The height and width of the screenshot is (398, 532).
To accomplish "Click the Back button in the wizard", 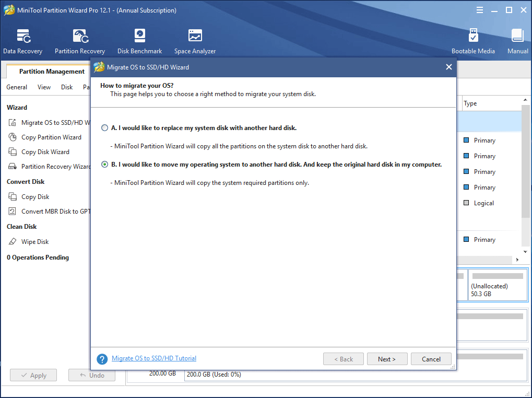I will click(x=344, y=359).
